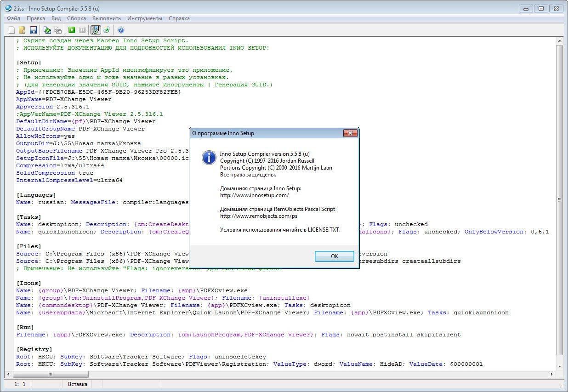
Task: Click the pause toolbar icon
Action: point(82,30)
